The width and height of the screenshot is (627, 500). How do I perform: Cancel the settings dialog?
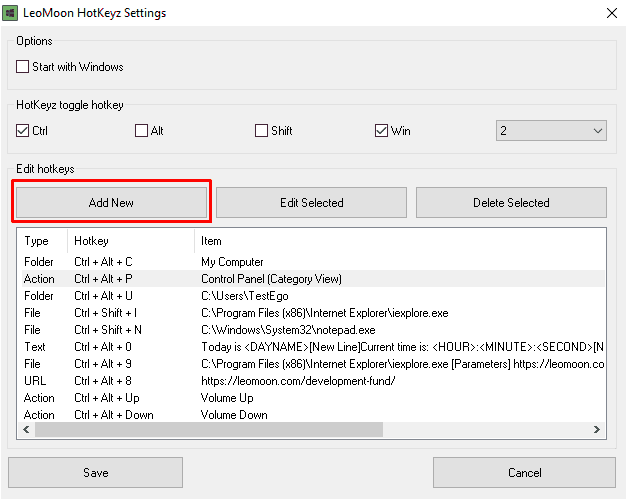coord(524,472)
